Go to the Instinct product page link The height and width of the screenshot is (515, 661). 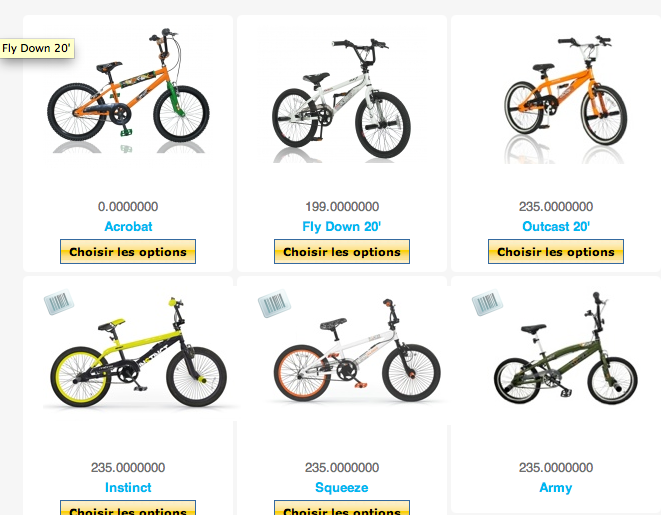click(x=128, y=488)
